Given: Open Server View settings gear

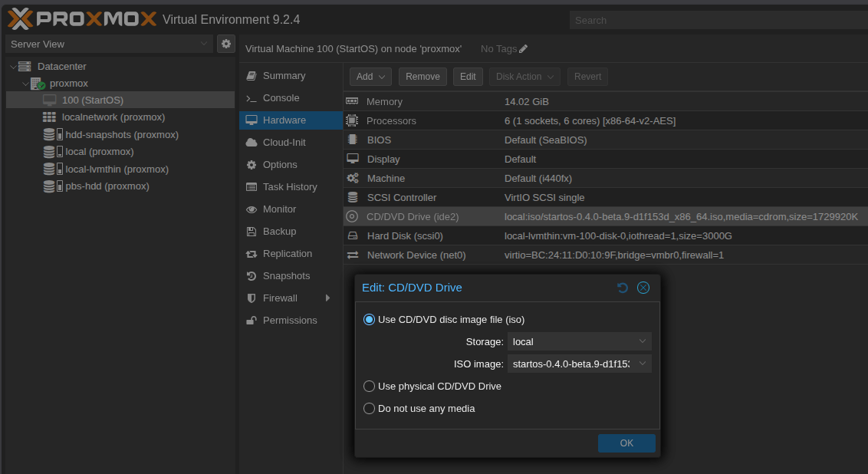Looking at the screenshot, I should tap(226, 44).
